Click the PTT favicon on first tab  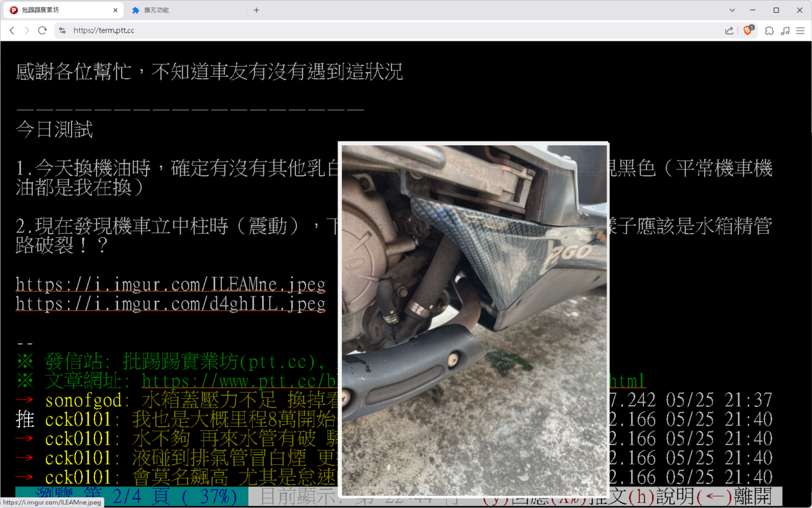(x=14, y=10)
